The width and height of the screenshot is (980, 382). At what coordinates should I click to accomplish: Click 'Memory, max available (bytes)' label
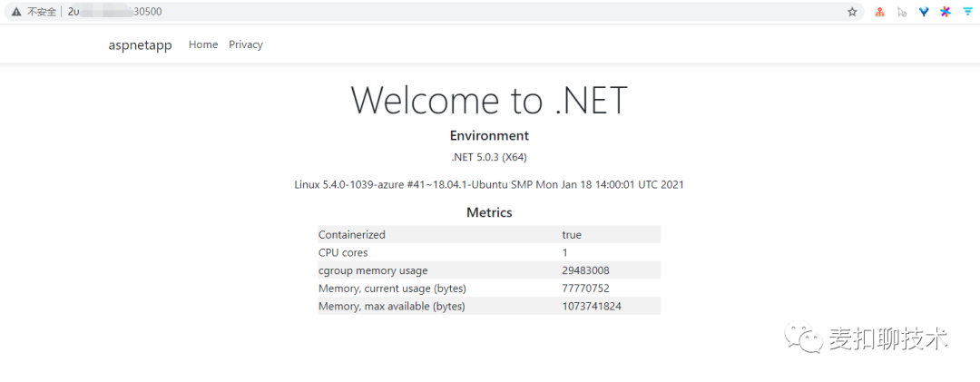tap(392, 307)
